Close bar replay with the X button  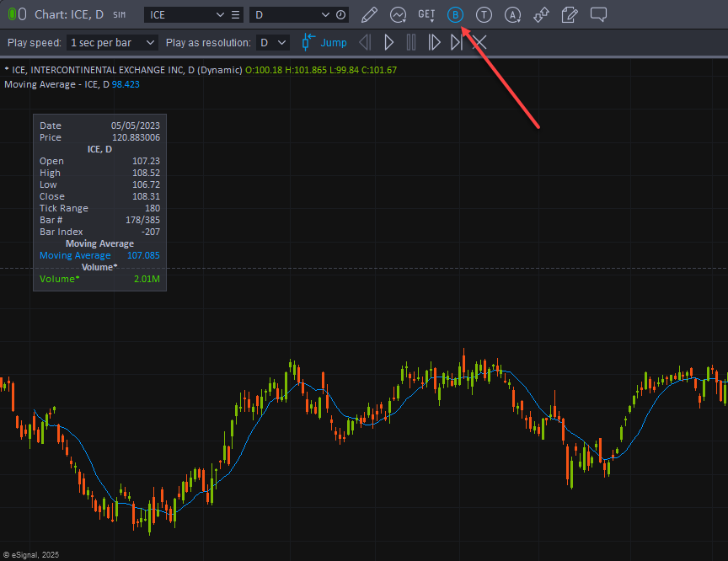click(479, 42)
